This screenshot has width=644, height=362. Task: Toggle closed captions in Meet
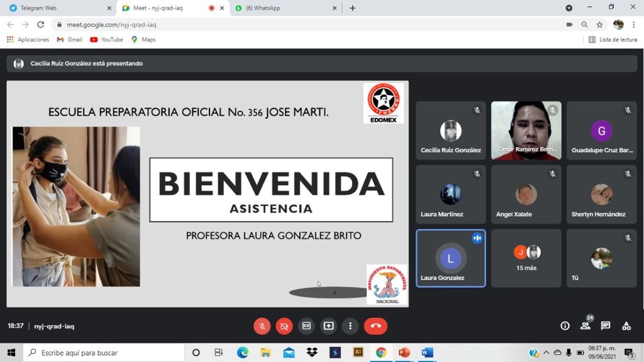click(306, 326)
